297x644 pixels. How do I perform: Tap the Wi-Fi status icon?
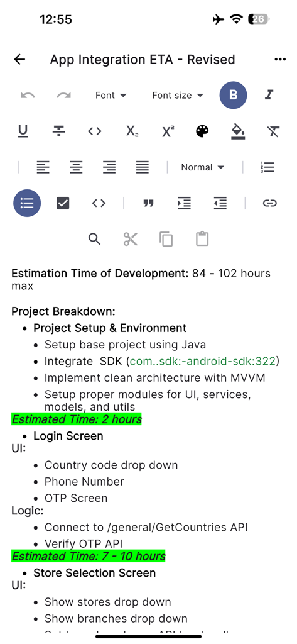coord(236,19)
